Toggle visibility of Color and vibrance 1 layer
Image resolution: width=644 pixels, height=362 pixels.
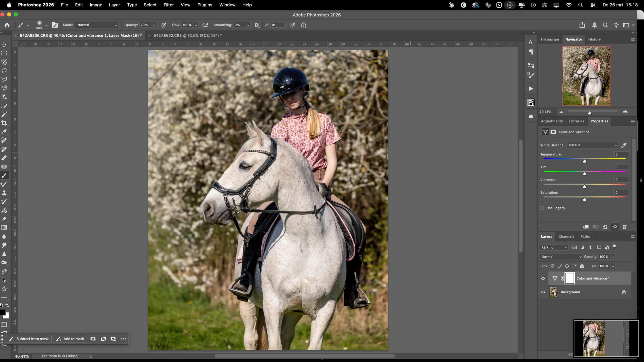pos(543,278)
